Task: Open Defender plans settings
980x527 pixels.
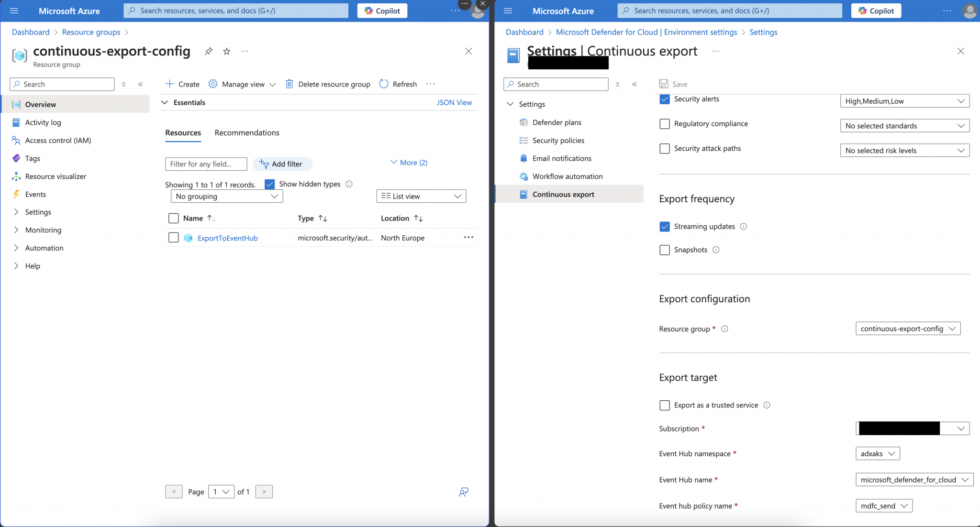Action: pos(557,122)
